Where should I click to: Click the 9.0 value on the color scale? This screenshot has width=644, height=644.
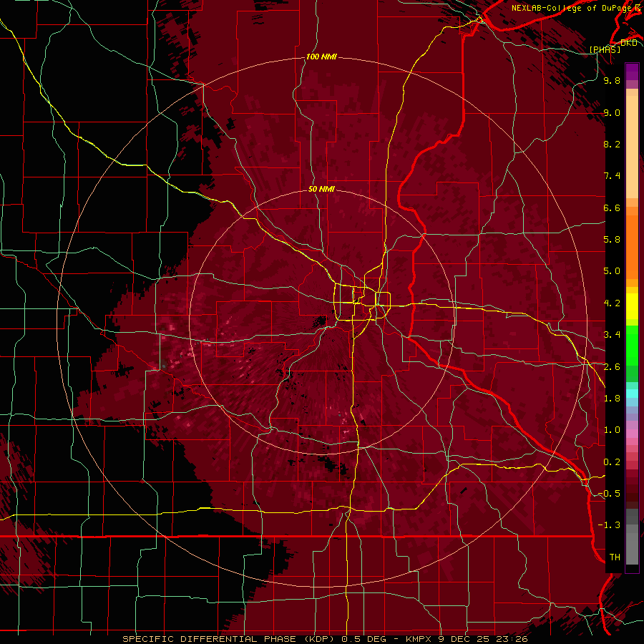(612, 112)
